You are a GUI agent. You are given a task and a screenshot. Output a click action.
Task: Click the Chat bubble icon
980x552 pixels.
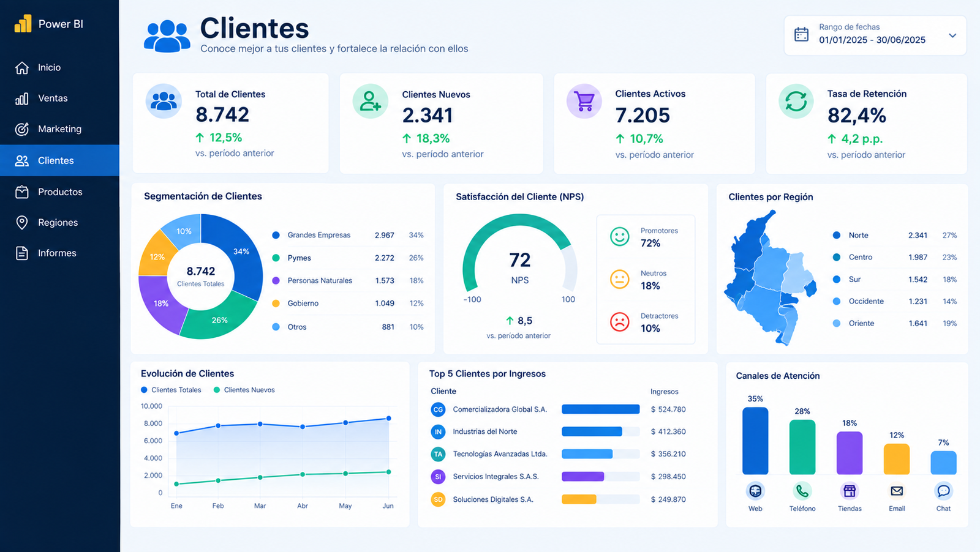[943, 491]
